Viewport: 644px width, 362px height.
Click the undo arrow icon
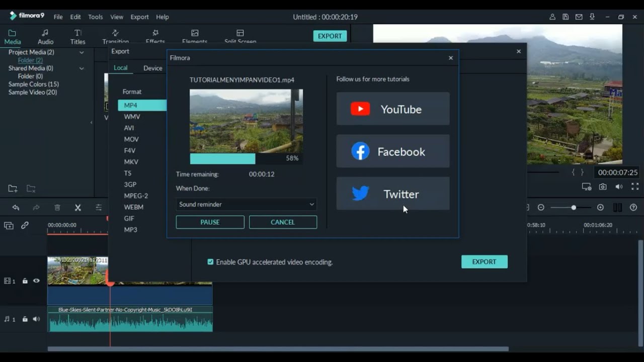coord(16,208)
